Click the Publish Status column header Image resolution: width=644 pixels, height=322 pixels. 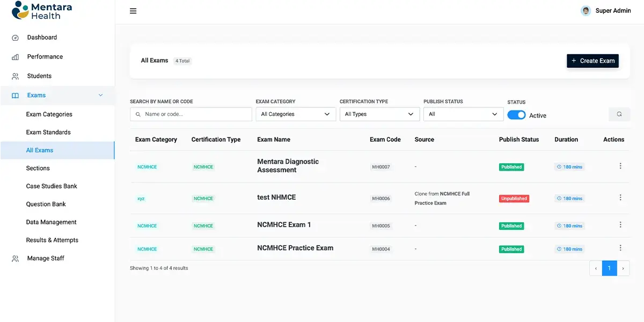click(x=519, y=140)
